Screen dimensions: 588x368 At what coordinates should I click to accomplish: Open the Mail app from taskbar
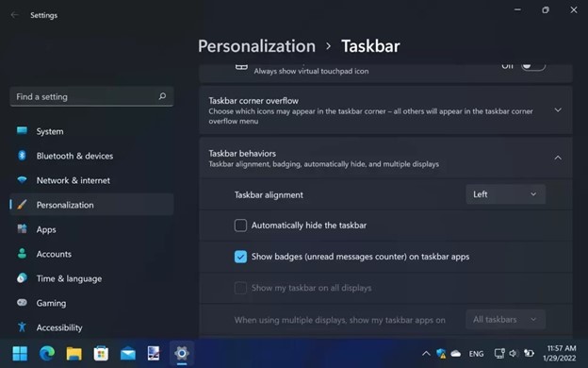128,354
